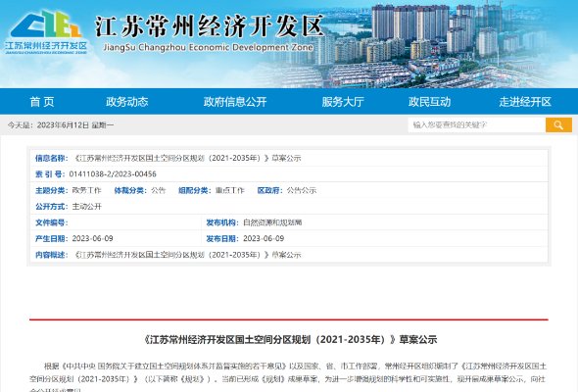Focus the keyword search input field
The height and width of the screenshot is (392, 578).
(477, 125)
